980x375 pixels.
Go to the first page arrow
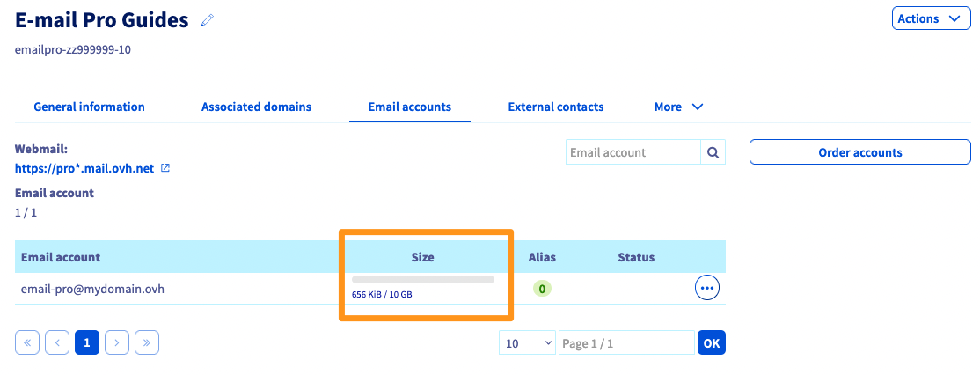point(27,342)
